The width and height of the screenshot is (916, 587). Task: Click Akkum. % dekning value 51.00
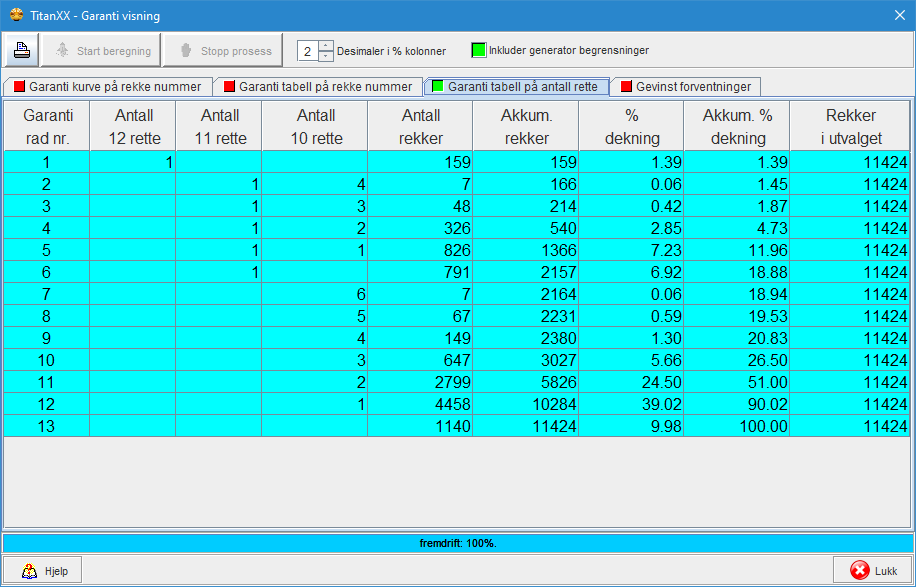tap(737, 382)
